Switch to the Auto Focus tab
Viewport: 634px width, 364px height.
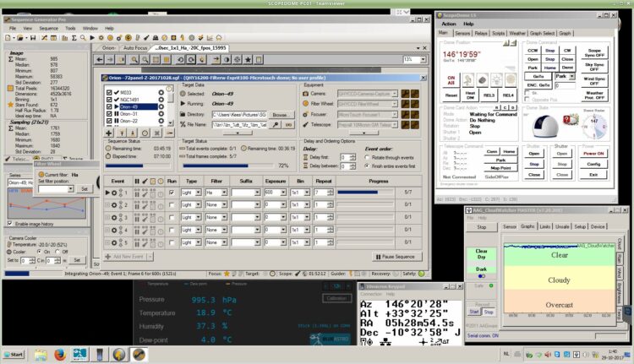click(135, 47)
